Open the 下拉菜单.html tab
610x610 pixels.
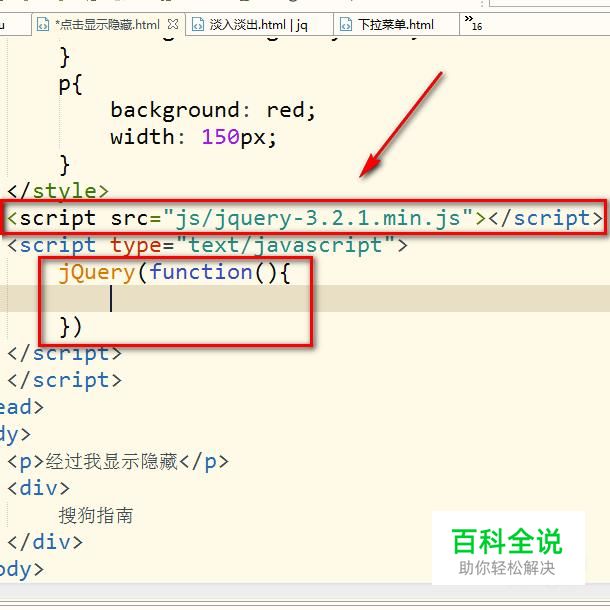[396, 25]
